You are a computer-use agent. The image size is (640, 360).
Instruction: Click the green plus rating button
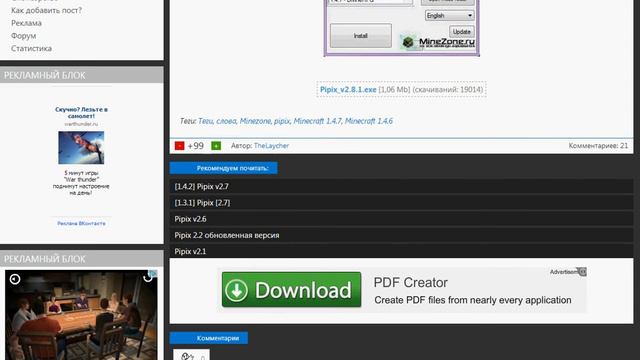point(216,146)
